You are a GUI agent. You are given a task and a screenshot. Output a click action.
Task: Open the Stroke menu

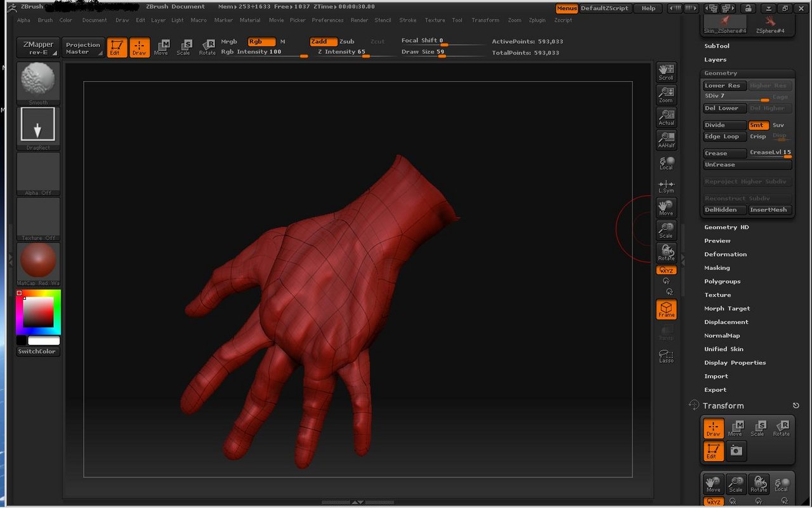point(408,20)
